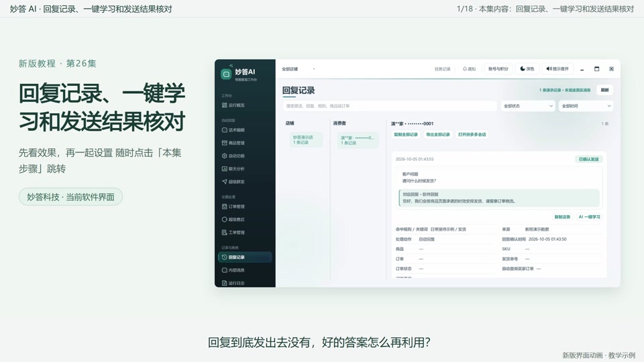Viewport: 644px width, 362px height.
Task: Maximize the 妙答AI window
Action: pos(597,69)
